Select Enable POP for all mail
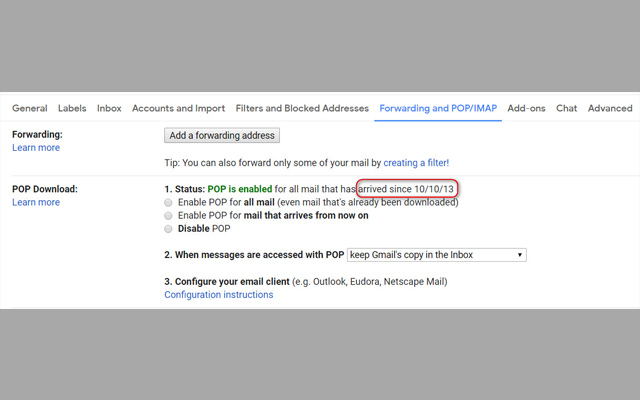This screenshot has width=640, height=400. [x=168, y=202]
